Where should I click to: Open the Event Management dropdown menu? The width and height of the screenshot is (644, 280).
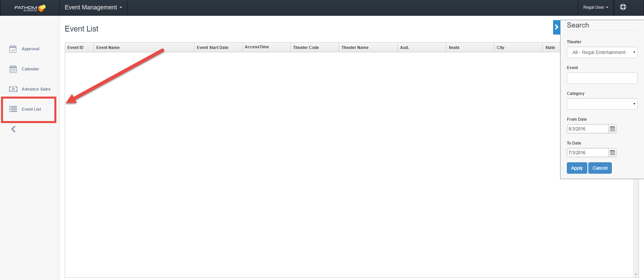coord(93,7)
